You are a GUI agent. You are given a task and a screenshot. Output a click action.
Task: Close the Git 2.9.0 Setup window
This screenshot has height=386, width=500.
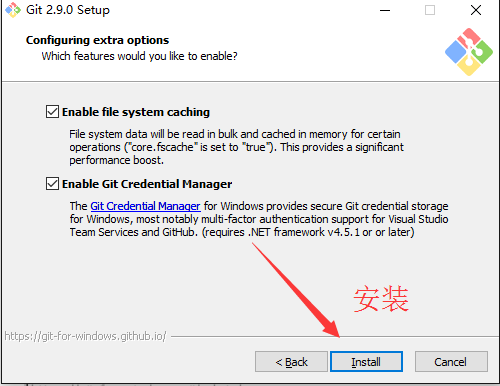(476, 10)
